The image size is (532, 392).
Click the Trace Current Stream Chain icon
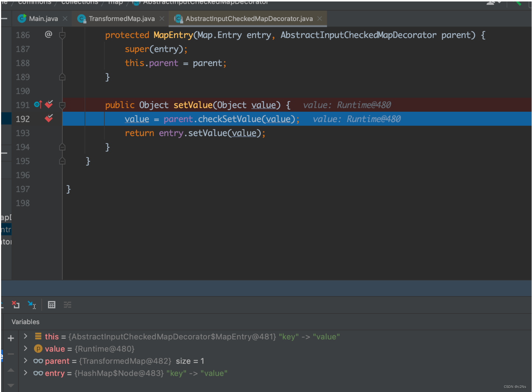click(x=68, y=305)
